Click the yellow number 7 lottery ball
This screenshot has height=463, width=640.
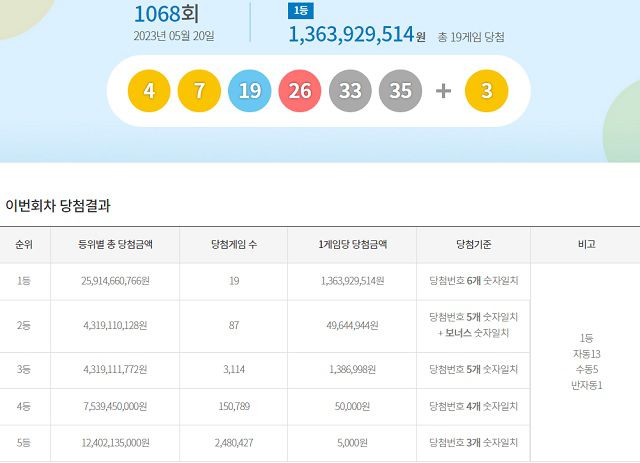click(199, 91)
